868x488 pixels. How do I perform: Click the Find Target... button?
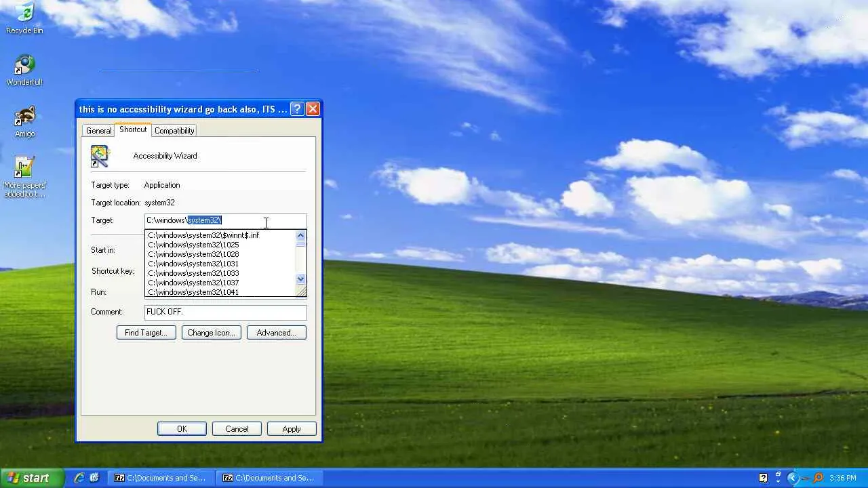click(x=146, y=333)
